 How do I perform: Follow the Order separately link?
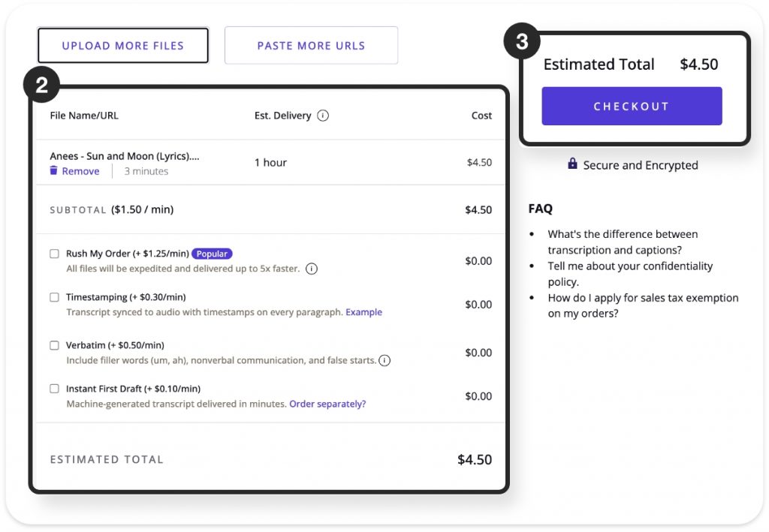[327, 404]
